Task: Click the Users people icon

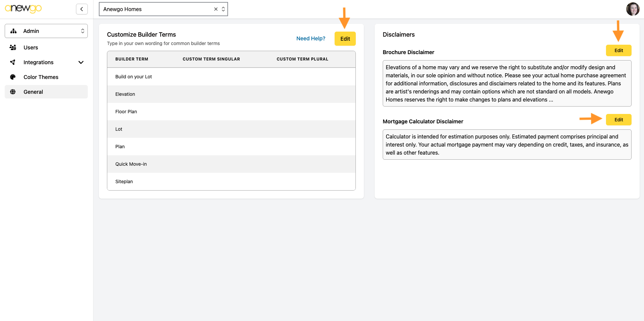Action: [13, 47]
